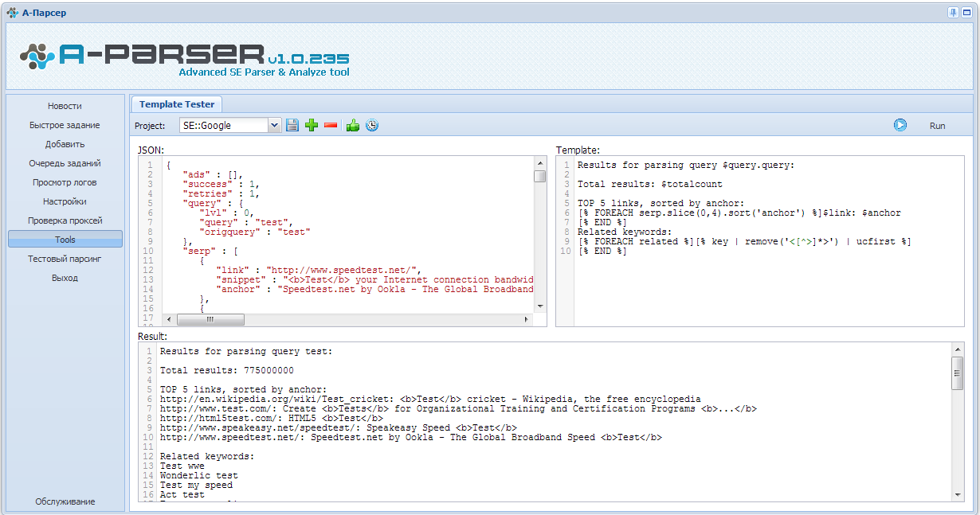
Task: Click the JSON editor vertical scrollbar thumb
Action: pos(539,176)
